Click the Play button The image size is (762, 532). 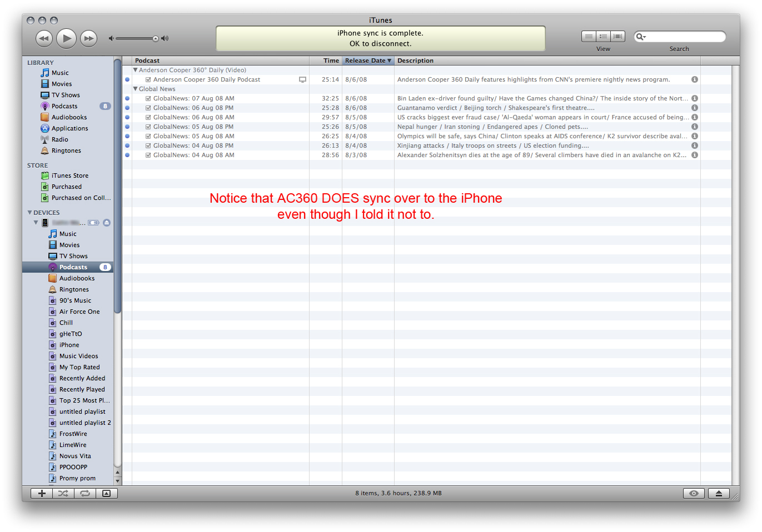67,38
